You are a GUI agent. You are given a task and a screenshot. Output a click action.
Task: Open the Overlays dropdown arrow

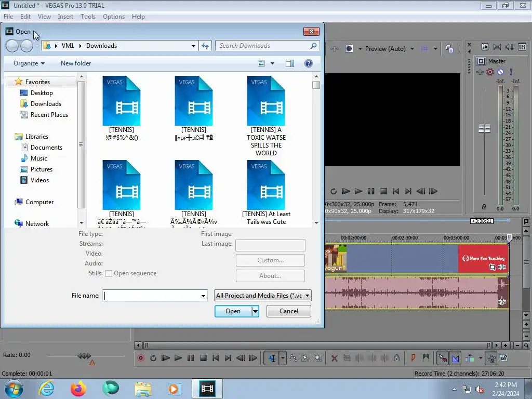click(x=435, y=49)
